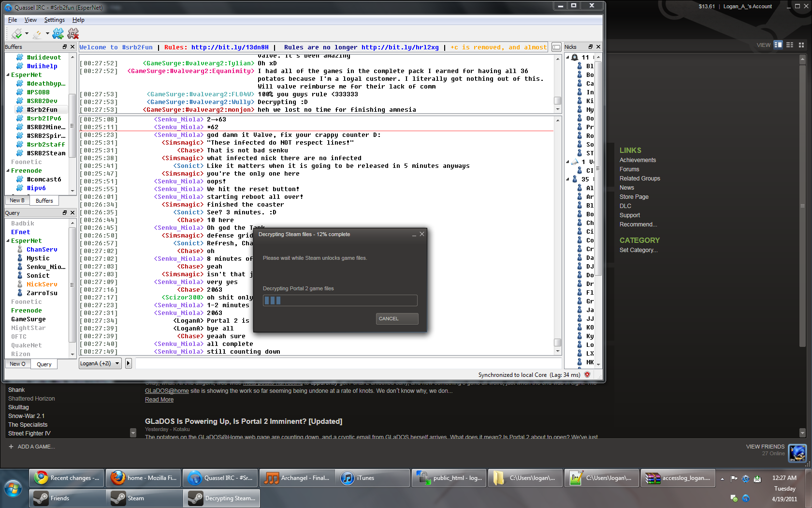Viewport: 812px width, 508px height.
Task: Switch to the New B buffer tab
Action: pos(17,200)
